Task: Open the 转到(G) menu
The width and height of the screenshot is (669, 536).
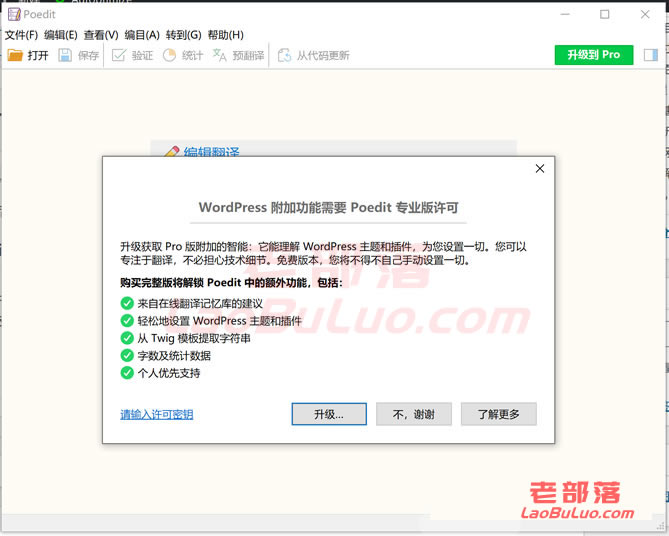Action: pyautogui.click(x=183, y=35)
